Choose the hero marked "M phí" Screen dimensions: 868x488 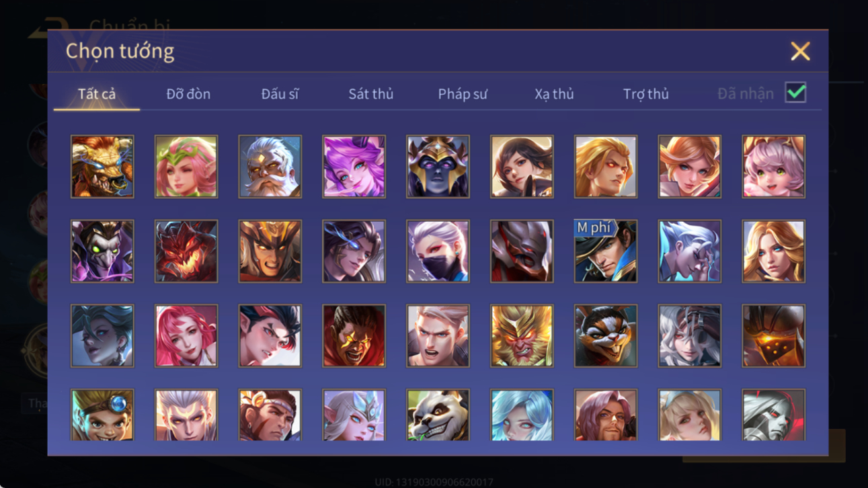click(605, 251)
